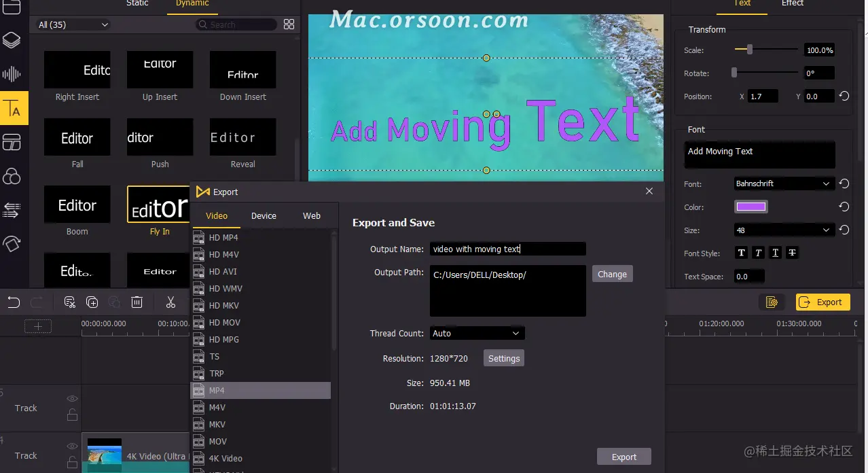Toggle Underline font style
Screen dimensions: 868x473
(x=775, y=253)
